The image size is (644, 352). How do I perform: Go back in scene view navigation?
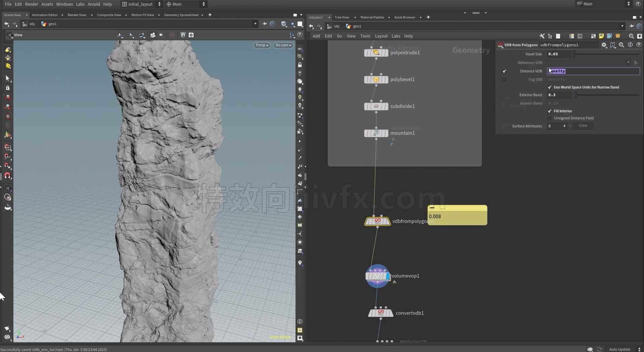[6, 24]
